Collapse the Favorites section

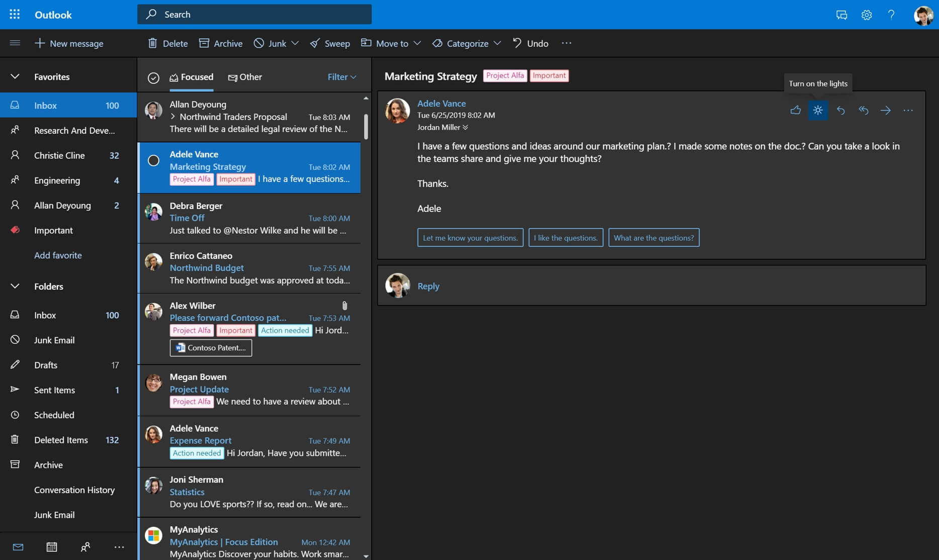[x=15, y=76]
